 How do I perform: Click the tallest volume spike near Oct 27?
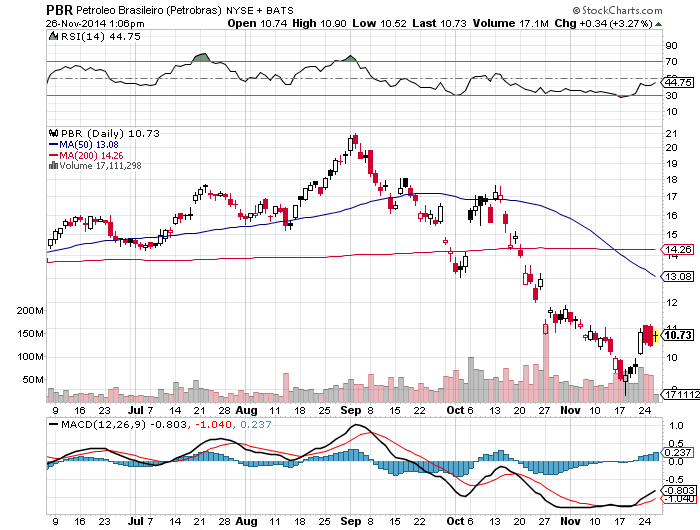545,363
